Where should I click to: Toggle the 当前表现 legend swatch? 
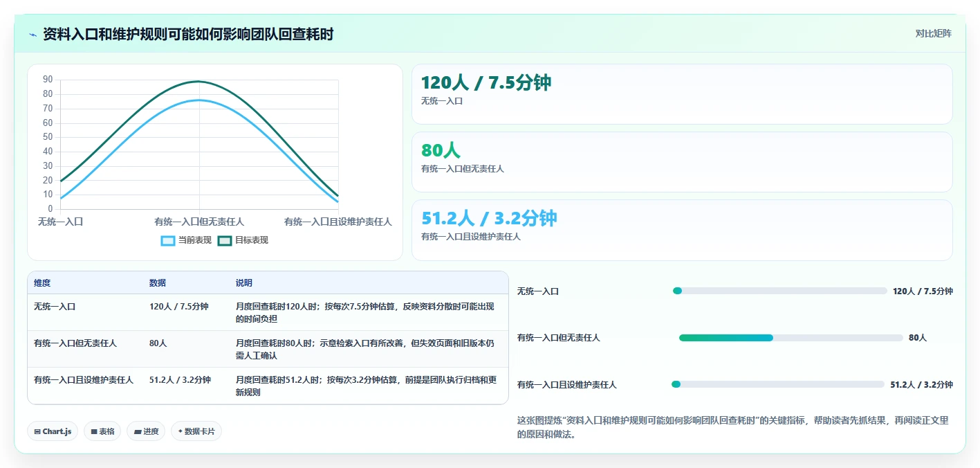(x=168, y=240)
